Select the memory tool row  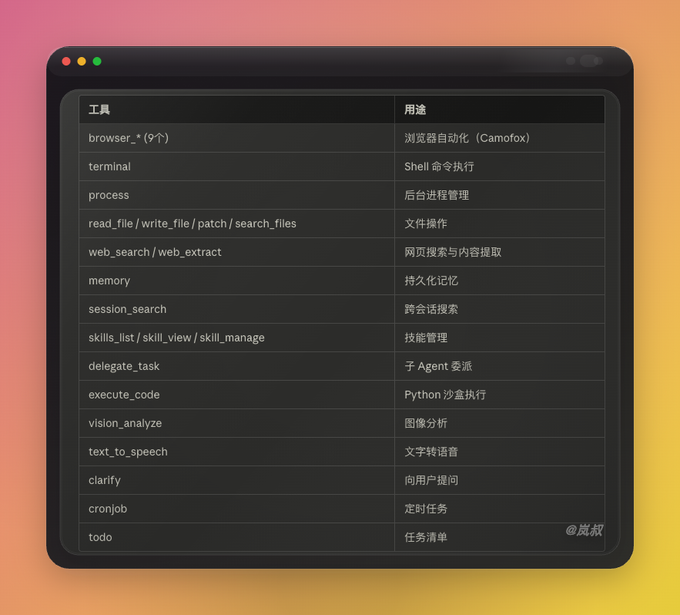coord(342,281)
